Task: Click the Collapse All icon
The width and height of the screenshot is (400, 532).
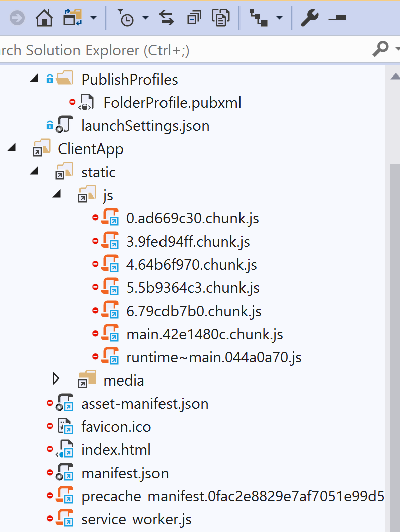Action: [194, 18]
